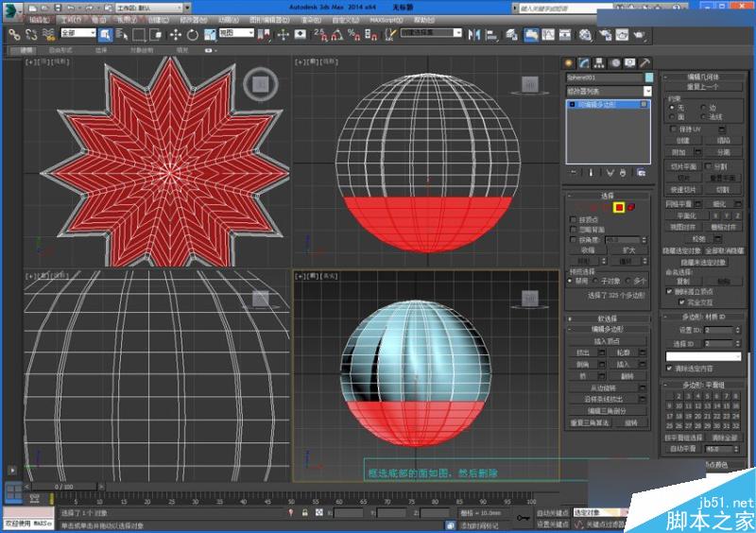756x533 pixels.
Task: Toggle the 分割 checkbox beside 切片平面
Action: (708, 166)
